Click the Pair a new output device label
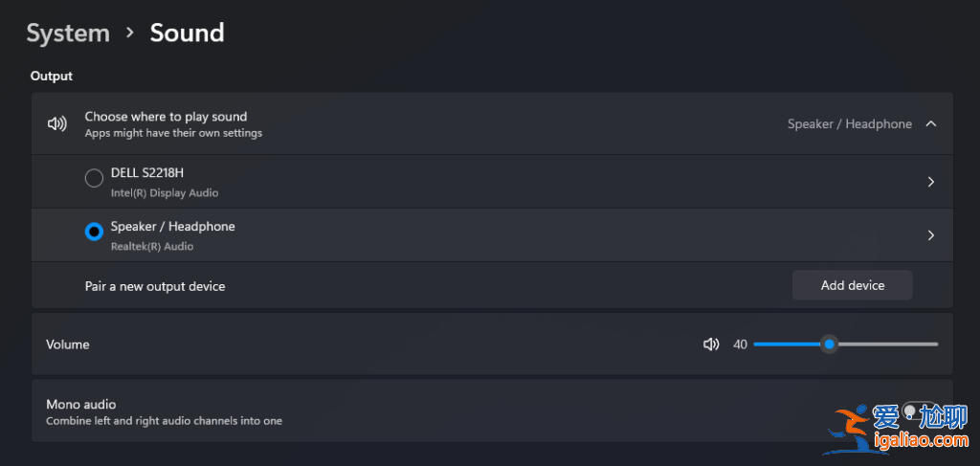This screenshot has width=980, height=466. click(155, 286)
